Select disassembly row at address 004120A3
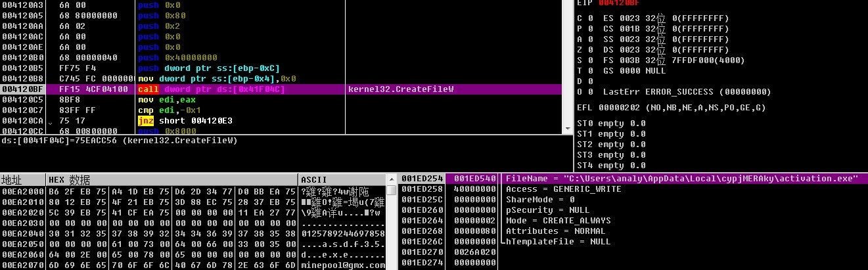 coord(281,5)
